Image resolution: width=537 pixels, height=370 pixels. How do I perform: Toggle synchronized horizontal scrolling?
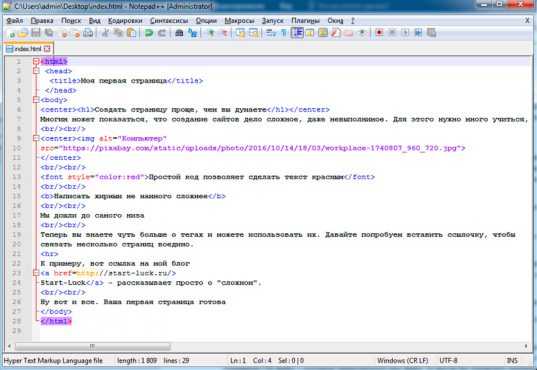coord(254,33)
